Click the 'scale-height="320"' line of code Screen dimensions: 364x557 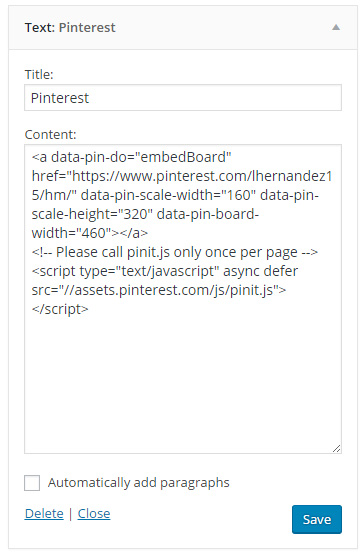click(145, 214)
